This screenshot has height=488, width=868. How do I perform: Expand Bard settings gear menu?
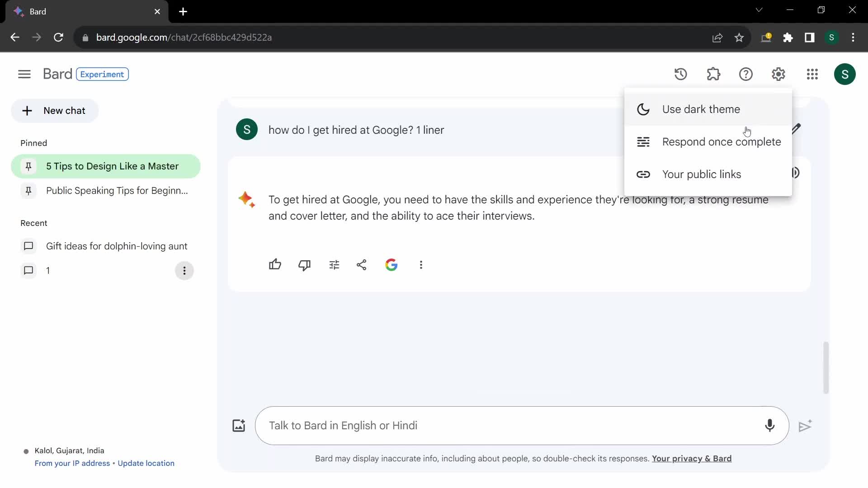point(780,74)
